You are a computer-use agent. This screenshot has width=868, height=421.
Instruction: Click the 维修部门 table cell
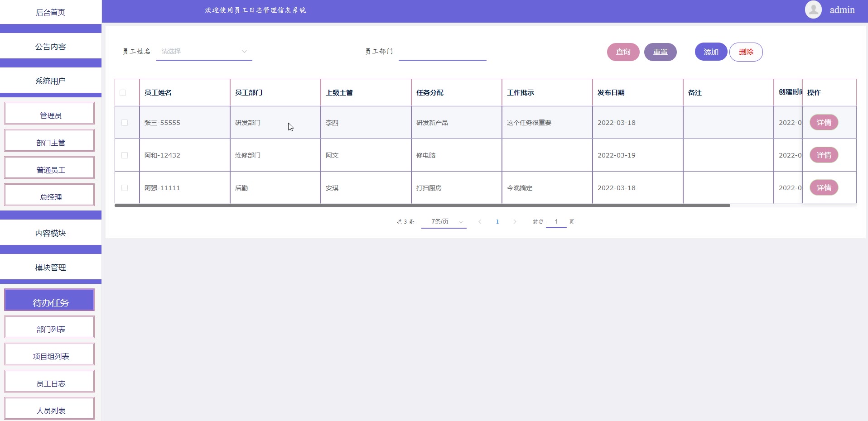click(x=275, y=155)
